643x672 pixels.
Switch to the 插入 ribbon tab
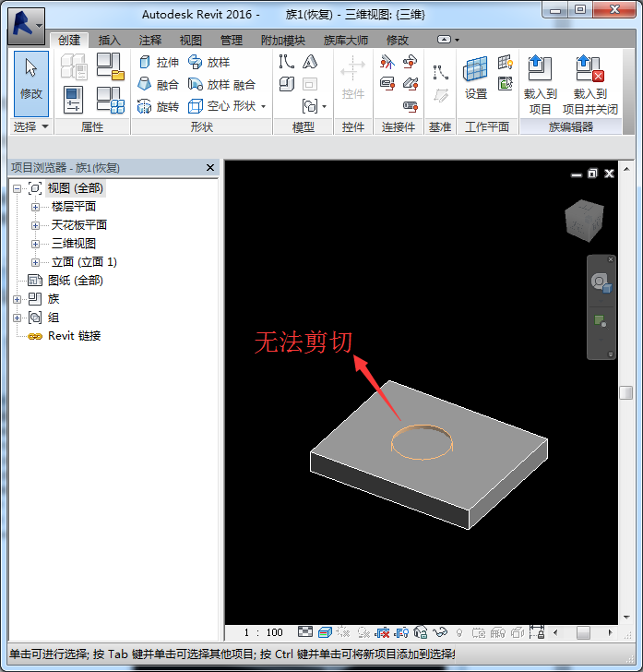(109, 41)
